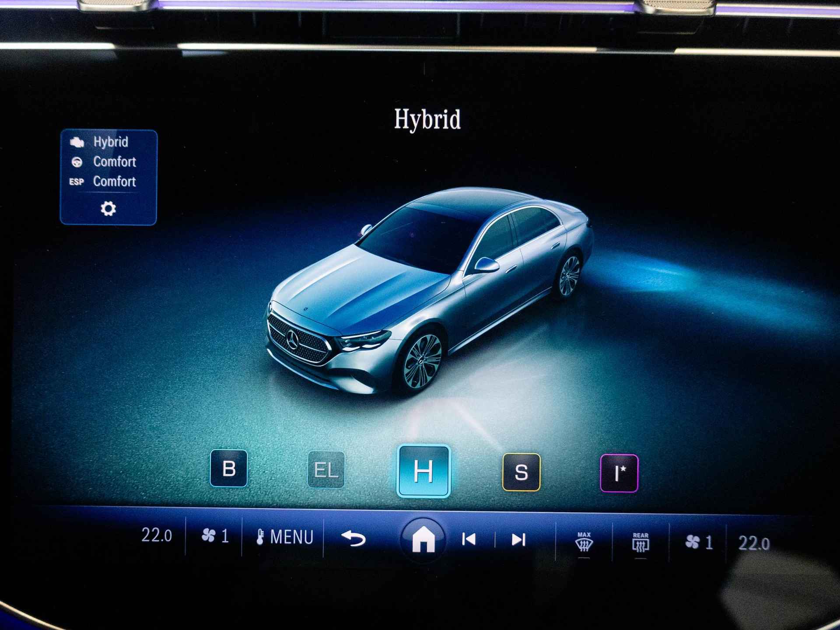Select the I individual drive mode
The width and height of the screenshot is (840, 630).
(x=619, y=473)
